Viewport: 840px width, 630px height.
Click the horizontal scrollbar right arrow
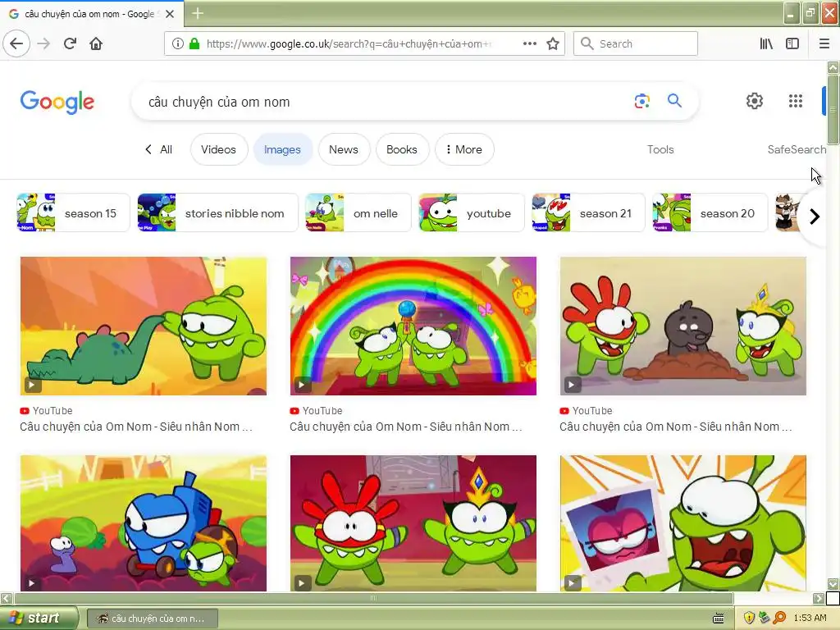pyautogui.click(x=818, y=598)
